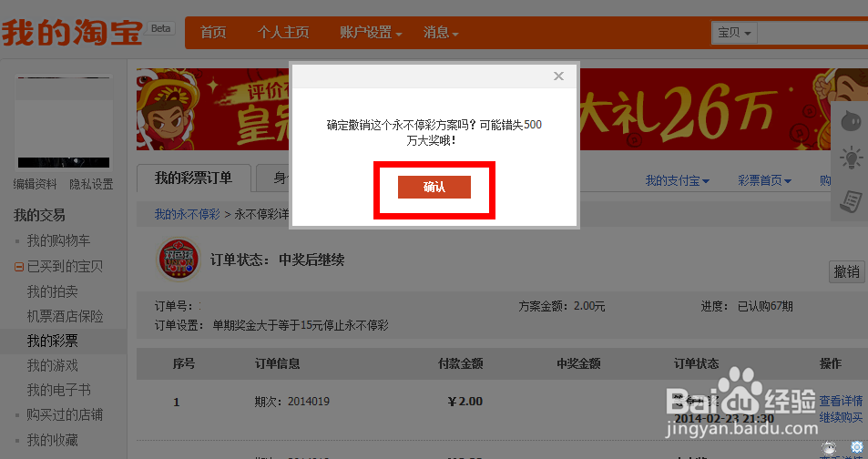This screenshot has height=459, width=868.
Task: Click the 撤销 button for the order
Action: point(847,272)
